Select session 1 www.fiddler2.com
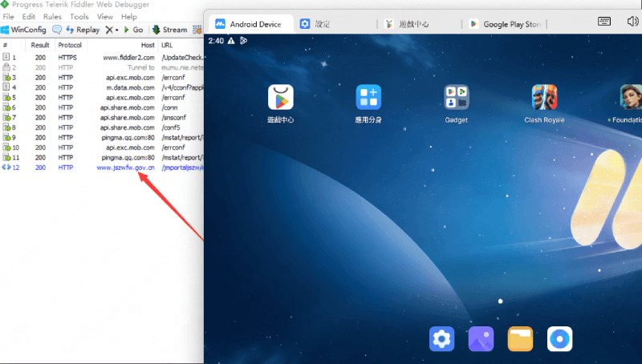 (102, 58)
